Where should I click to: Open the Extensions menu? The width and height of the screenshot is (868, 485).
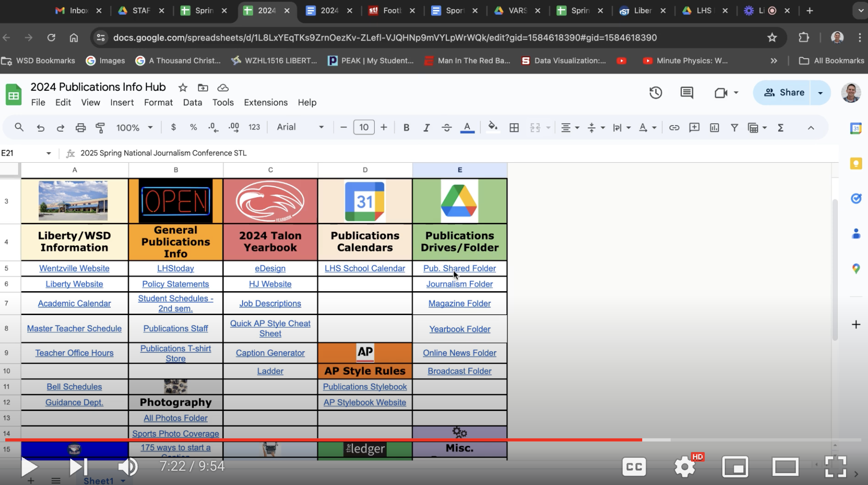click(265, 102)
